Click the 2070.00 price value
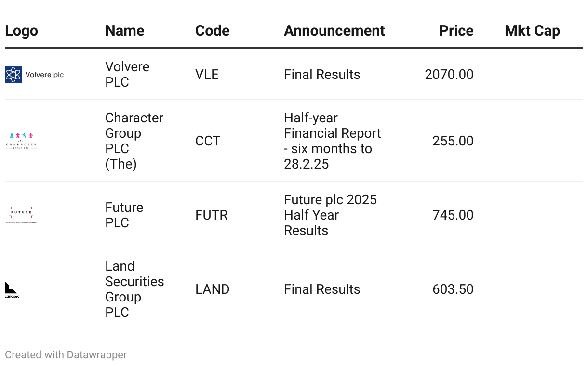Image resolution: width=588 pixels, height=366 pixels. click(x=449, y=75)
